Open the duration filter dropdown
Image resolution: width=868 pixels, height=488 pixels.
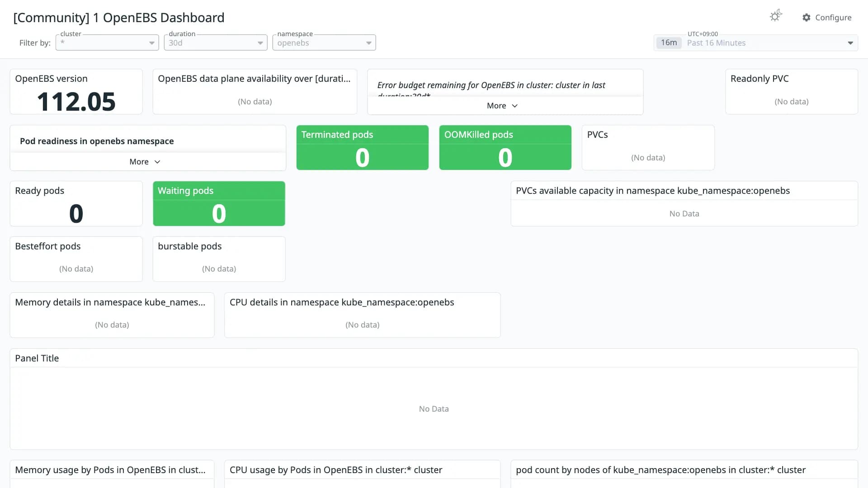216,42
